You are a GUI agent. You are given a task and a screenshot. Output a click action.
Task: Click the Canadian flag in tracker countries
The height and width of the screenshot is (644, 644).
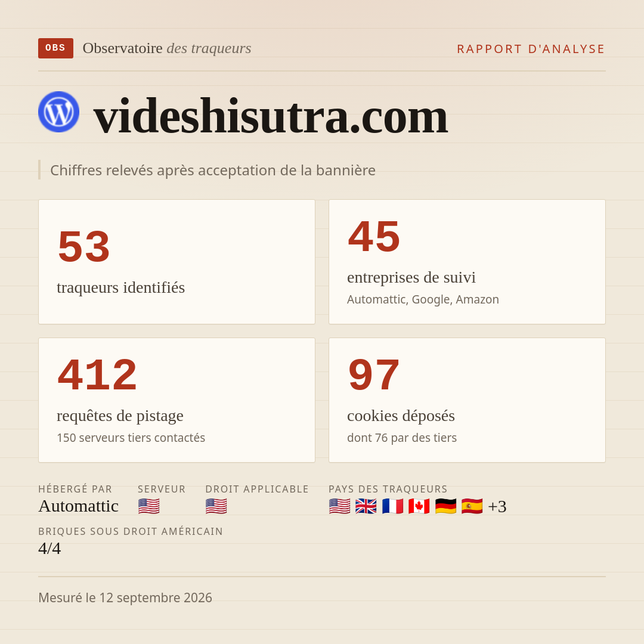[419, 506]
